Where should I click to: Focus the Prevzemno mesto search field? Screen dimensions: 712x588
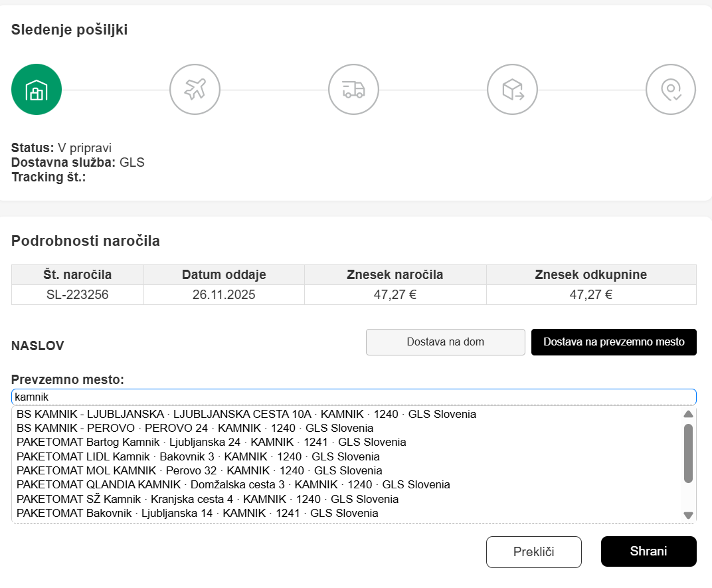pyautogui.click(x=353, y=397)
